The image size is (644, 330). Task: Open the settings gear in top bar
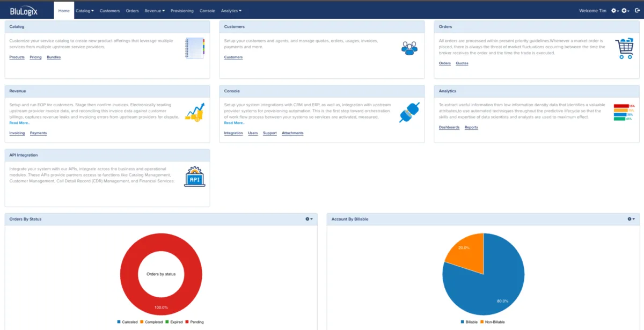[615, 11]
